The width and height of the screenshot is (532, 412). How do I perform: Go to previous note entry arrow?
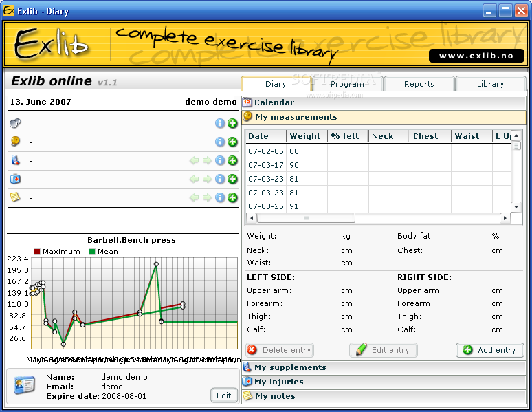(194, 197)
